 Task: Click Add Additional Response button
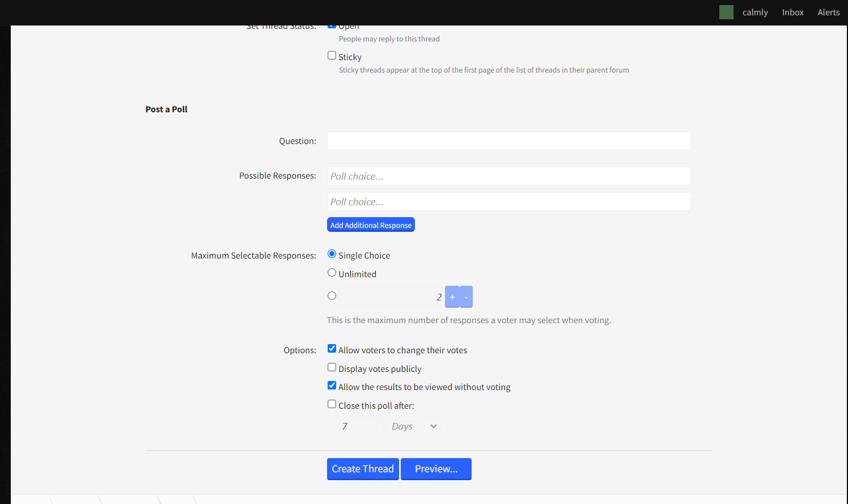click(x=371, y=225)
